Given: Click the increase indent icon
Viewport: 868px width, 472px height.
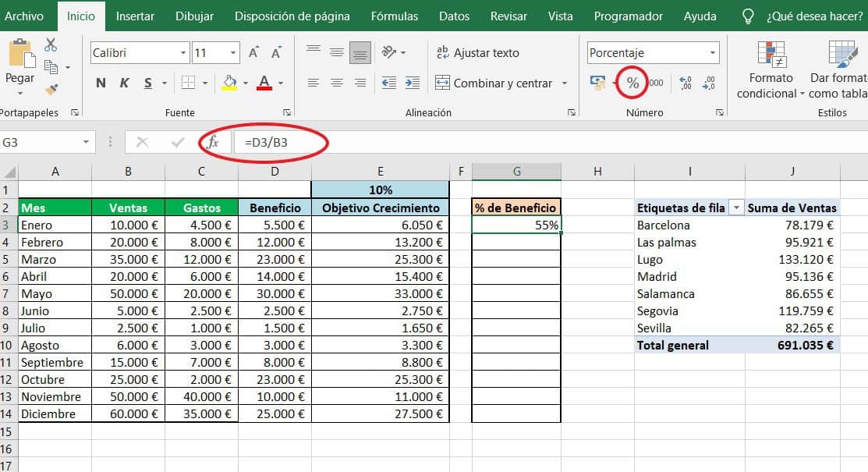Looking at the screenshot, I should [x=413, y=83].
